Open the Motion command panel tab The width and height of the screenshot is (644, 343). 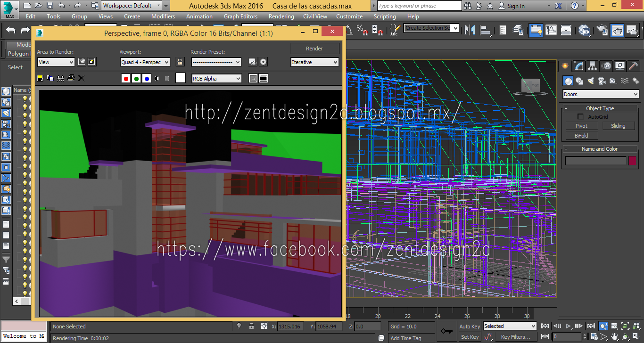pos(607,66)
